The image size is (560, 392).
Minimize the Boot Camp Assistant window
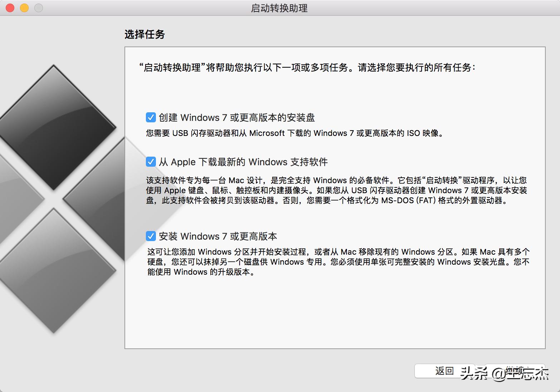tap(24, 7)
